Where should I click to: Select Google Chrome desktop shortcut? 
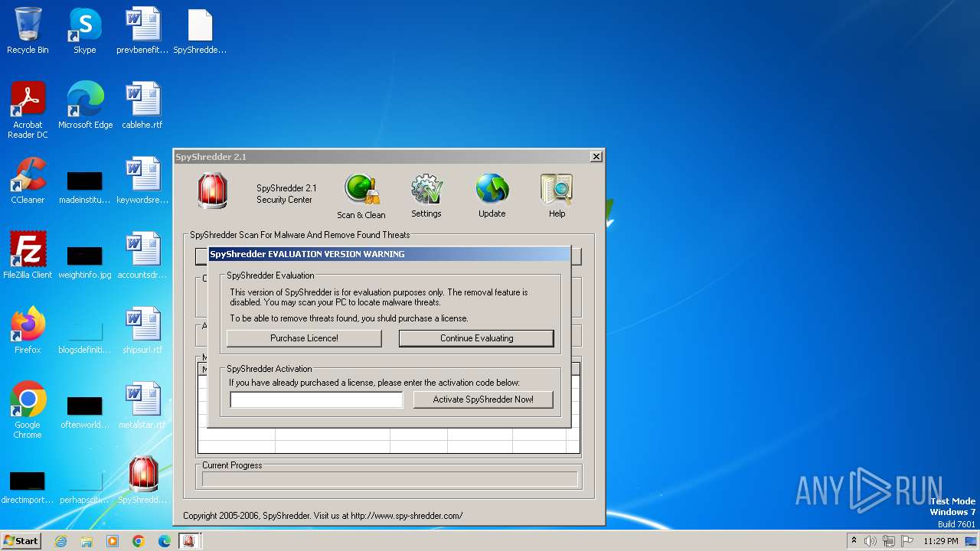pos(28,410)
